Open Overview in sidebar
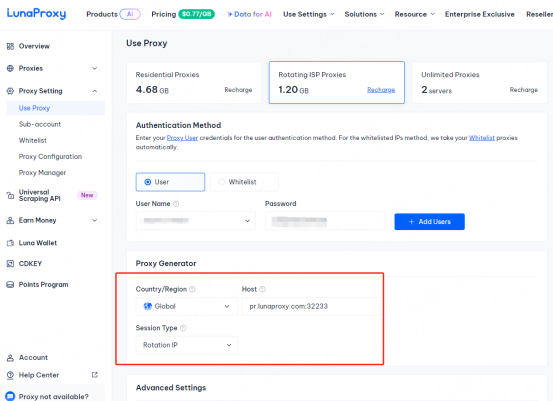The image size is (553, 401). click(34, 46)
